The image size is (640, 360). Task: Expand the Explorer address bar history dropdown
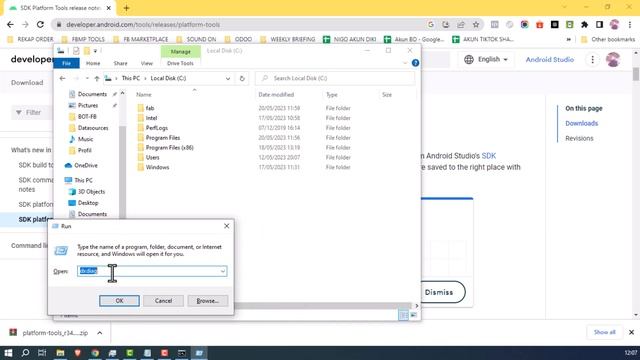tap(228, 78)
